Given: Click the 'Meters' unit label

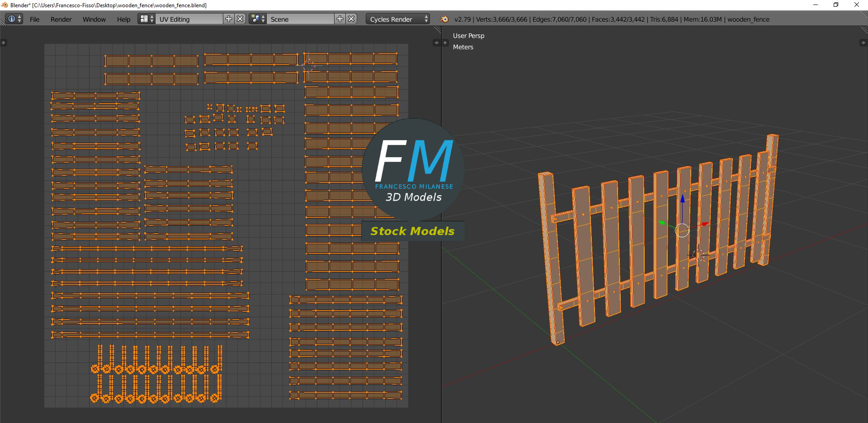Looking at the screenshot, I should point(463,47).
